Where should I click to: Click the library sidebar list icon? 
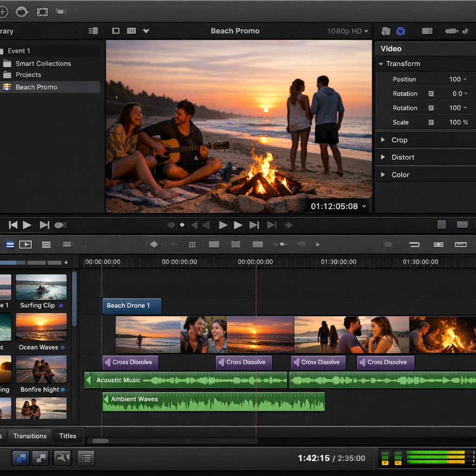(x=93, y=31)
